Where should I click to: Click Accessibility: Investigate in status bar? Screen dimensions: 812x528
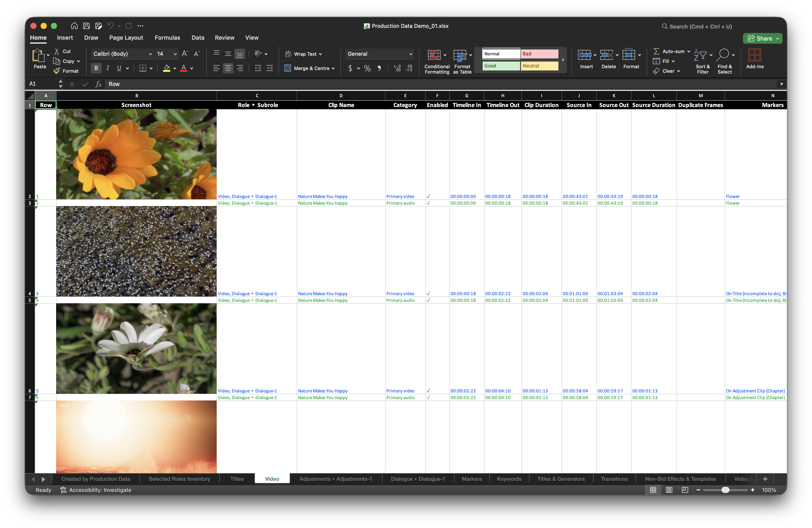click(x=96, y=490)
